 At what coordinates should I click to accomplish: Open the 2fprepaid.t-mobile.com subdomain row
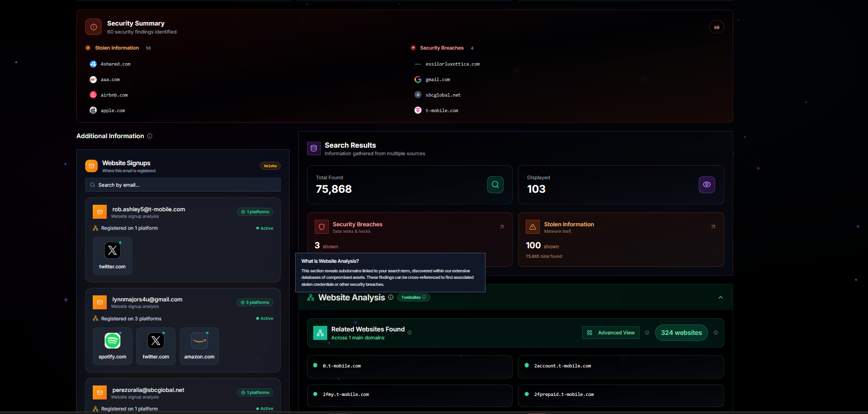(x=621, y=395)
